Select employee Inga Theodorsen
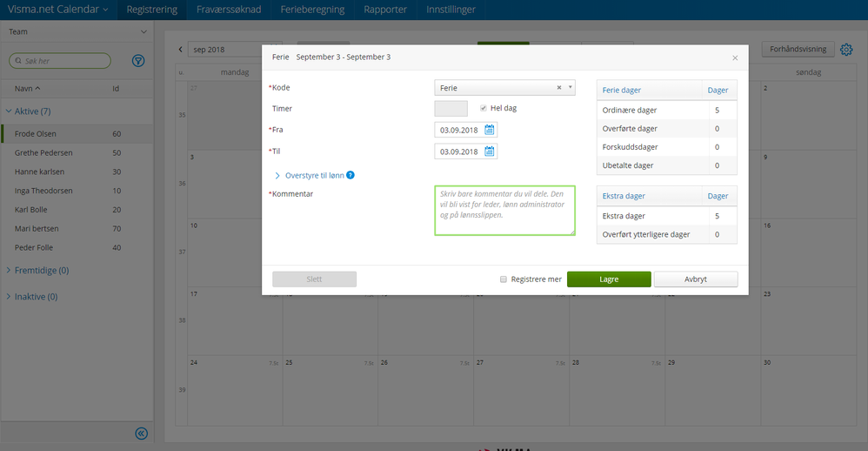 pos(77,191)
